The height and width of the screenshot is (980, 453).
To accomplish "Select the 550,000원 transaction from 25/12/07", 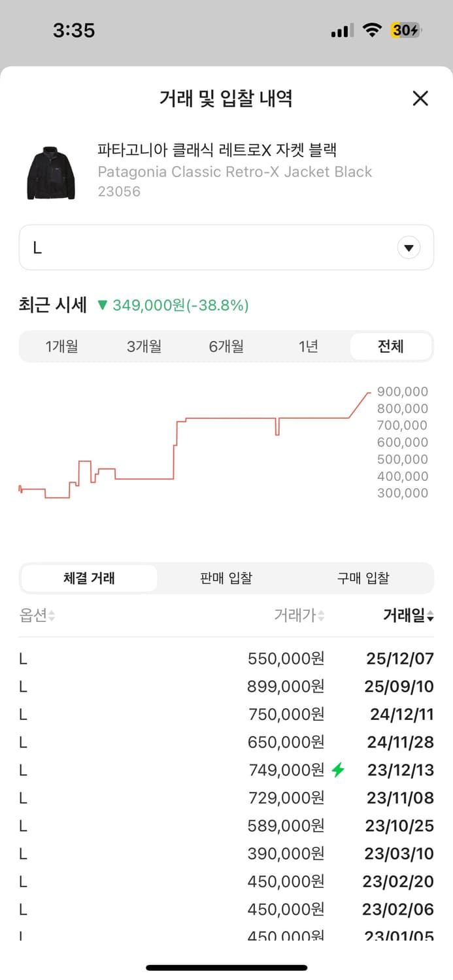I will point(226,659).
